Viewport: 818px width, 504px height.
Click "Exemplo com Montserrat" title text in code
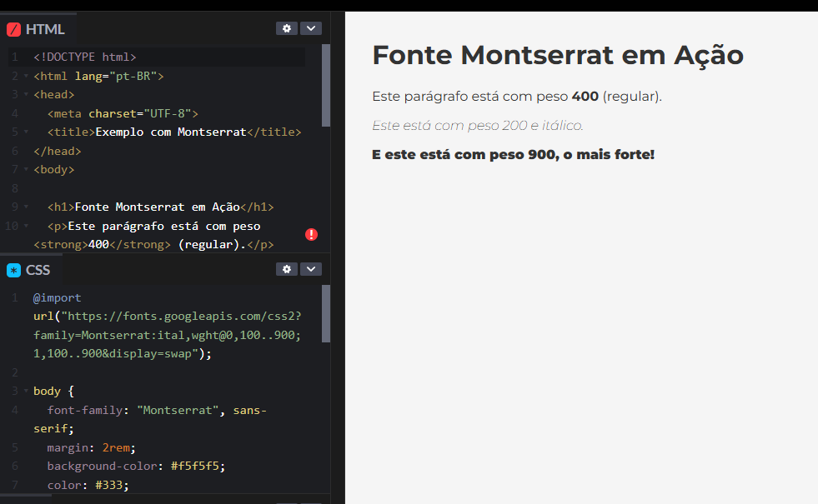point(171,132)
